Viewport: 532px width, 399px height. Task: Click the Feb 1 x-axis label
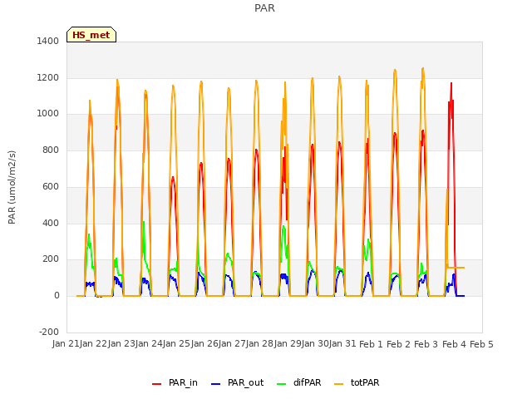[371, 344]
